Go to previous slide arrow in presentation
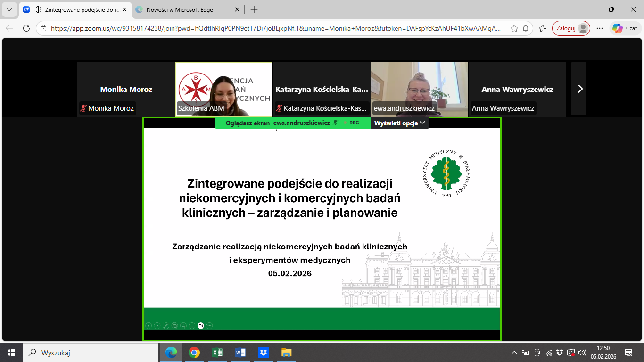The height and width of the screenshot is (362, 644). 148,325
